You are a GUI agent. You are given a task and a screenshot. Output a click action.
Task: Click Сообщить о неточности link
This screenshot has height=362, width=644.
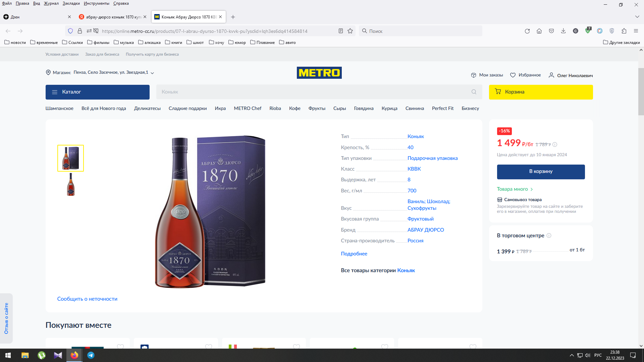pyautogui.click(x=87, y=299)
